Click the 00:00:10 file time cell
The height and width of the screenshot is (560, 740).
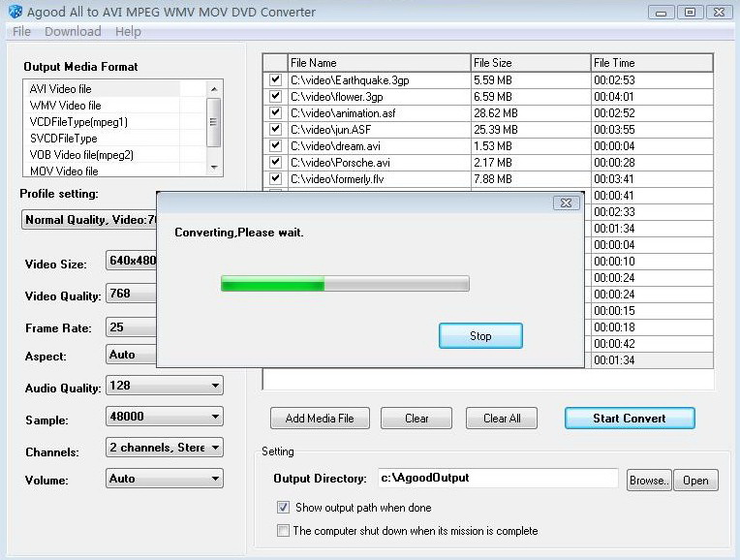[x=652, y=262]
